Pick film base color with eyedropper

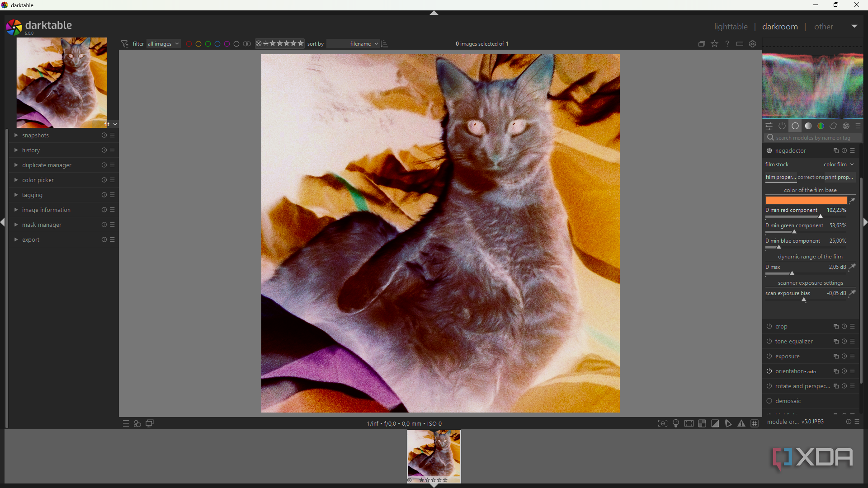(852, 201)
